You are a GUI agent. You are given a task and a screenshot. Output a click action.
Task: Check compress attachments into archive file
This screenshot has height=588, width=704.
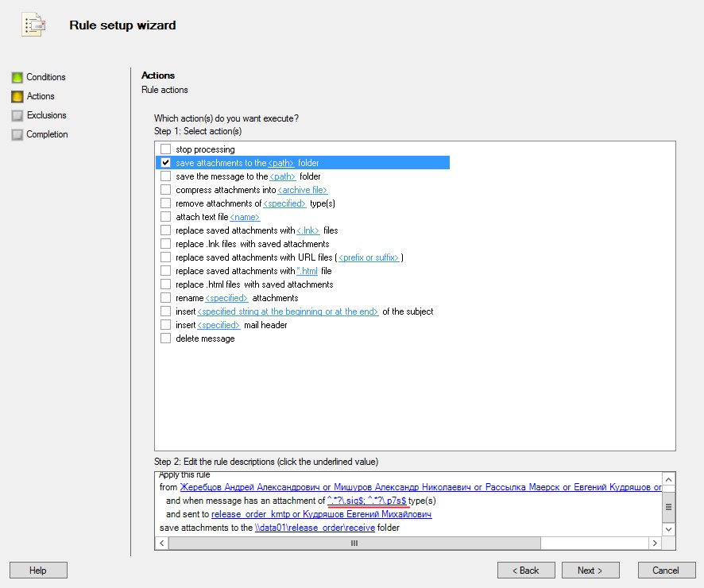pyautogui.click(x=165, y=190)
